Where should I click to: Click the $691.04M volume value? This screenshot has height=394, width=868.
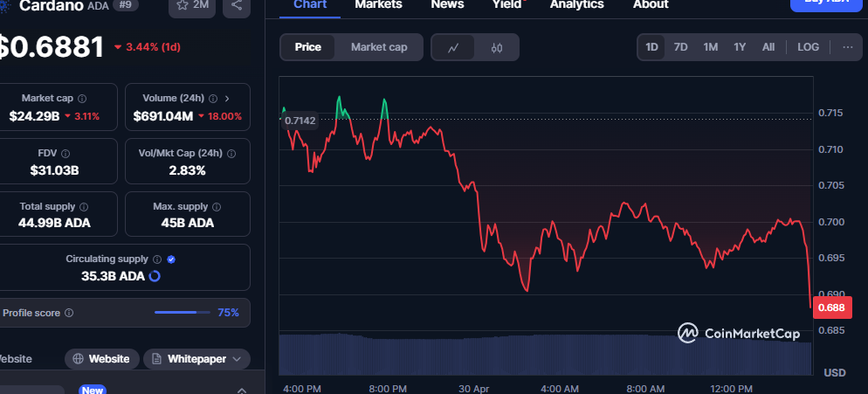coord(162,116)
